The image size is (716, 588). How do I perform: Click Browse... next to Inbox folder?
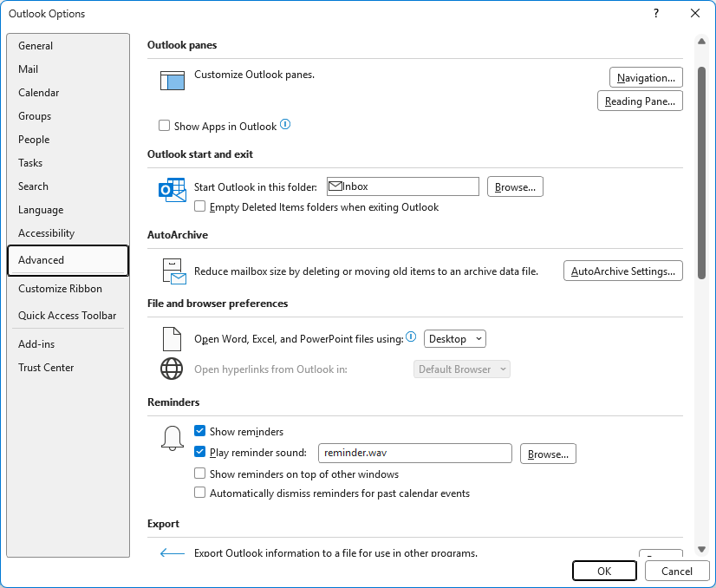[515, 186]
